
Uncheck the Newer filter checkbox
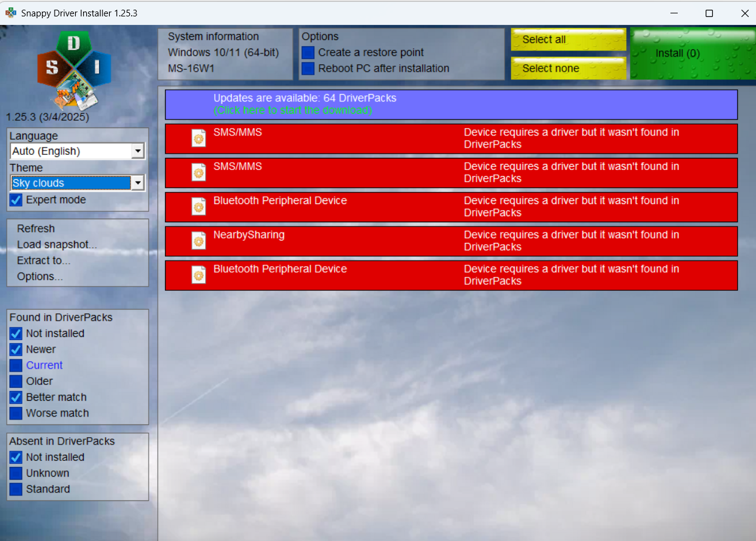coord(16,349)
